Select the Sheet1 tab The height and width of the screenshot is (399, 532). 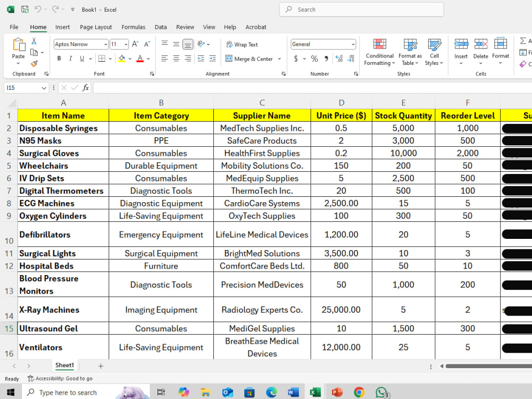(64, 365)
